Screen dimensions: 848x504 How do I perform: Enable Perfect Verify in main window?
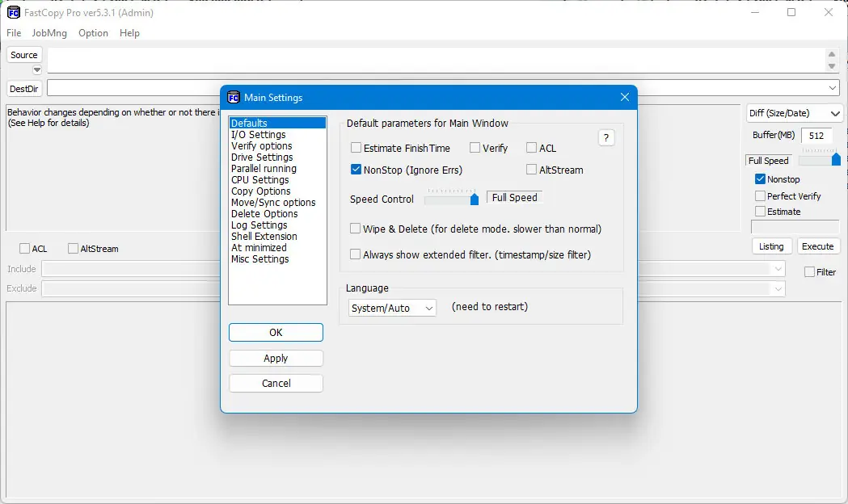point(788,195)
